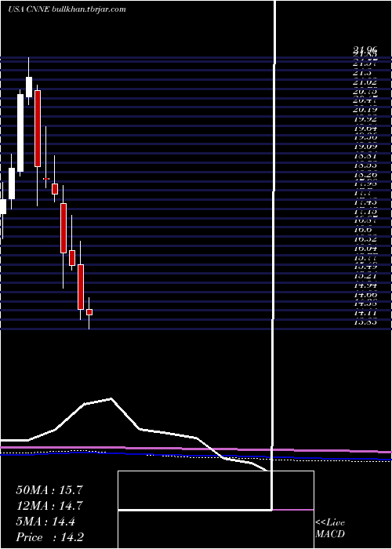Click the 14.94 price axis label
Image resolution: width=392 pixels, height=549 pixels.
[x=365, y=285]
